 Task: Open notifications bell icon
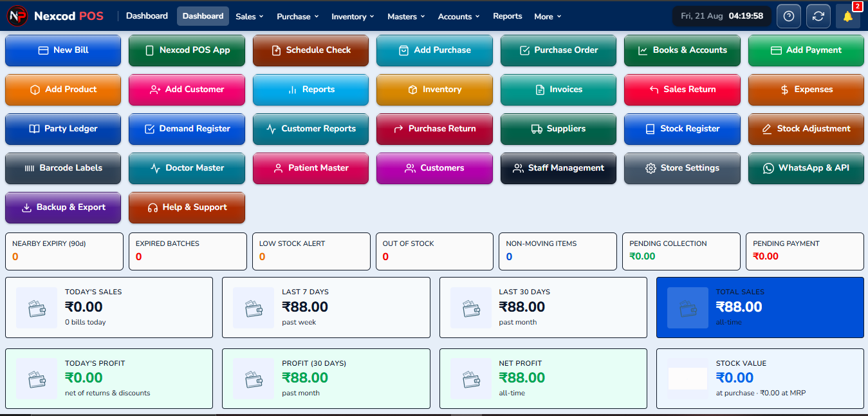pyautogui.click(x=848, y=16)
